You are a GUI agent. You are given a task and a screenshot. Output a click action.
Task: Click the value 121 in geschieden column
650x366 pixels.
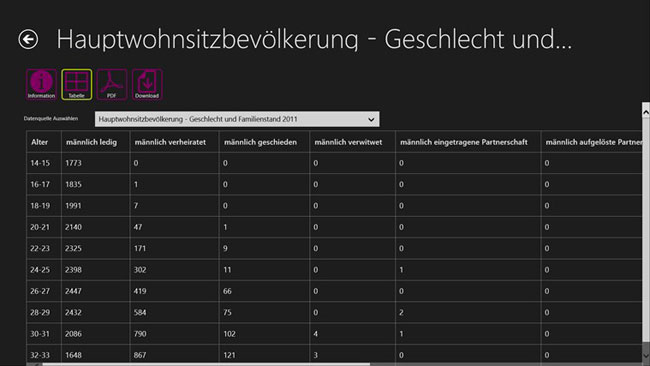point(229,355)
